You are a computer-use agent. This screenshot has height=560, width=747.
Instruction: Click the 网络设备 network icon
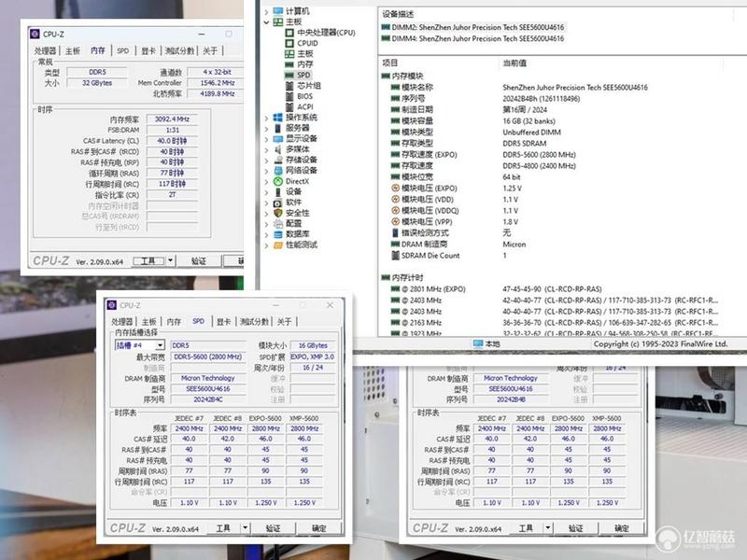278,171
